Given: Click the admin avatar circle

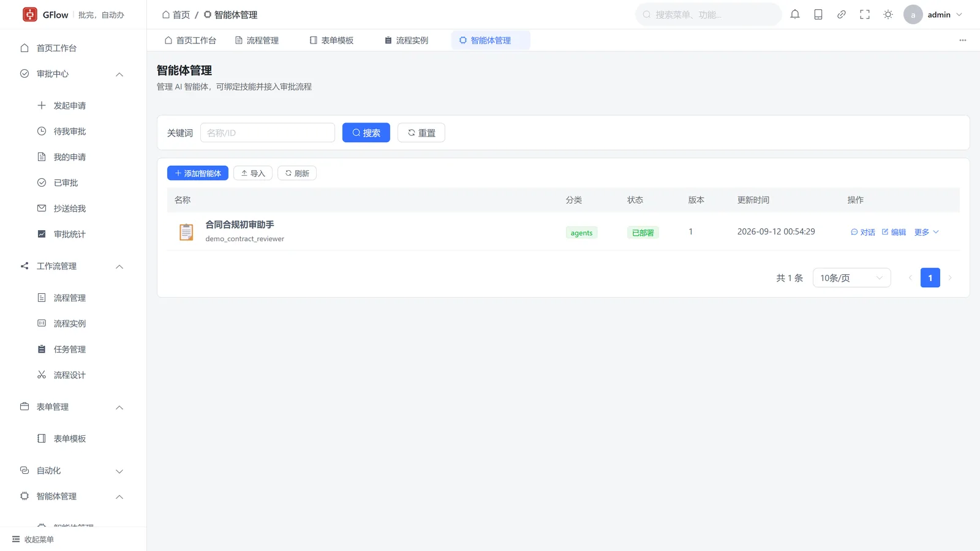Looking at the screenshot, I should [913, 15].
